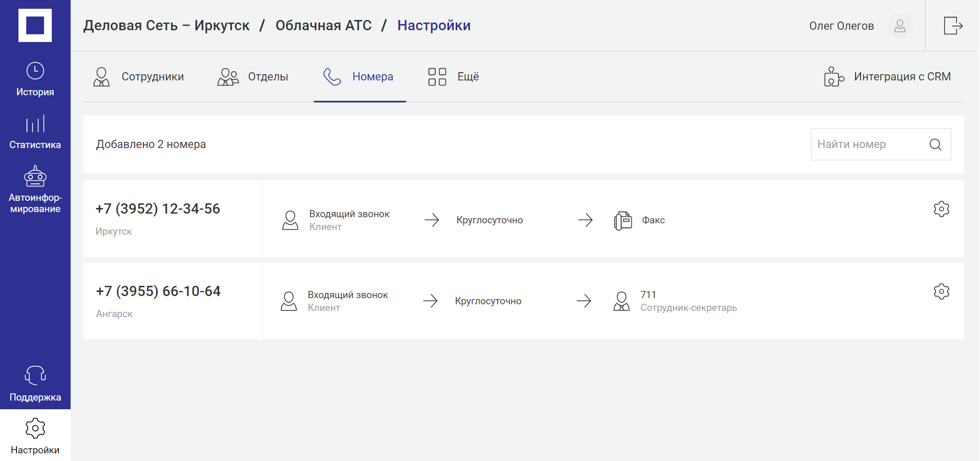Screen dimensions: 980x461
Task: Open Автоинформирование robot icon
Action: pyautogui.click(x=35, y=177)
